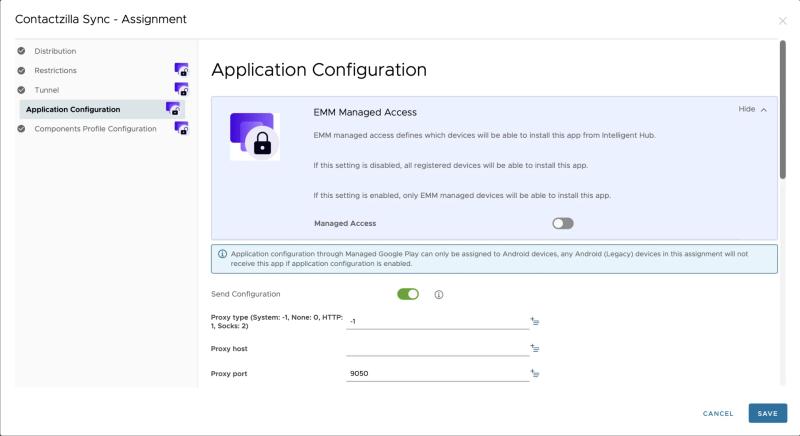Close the Assignment dialog
The image size is (800, 436).
782,21
